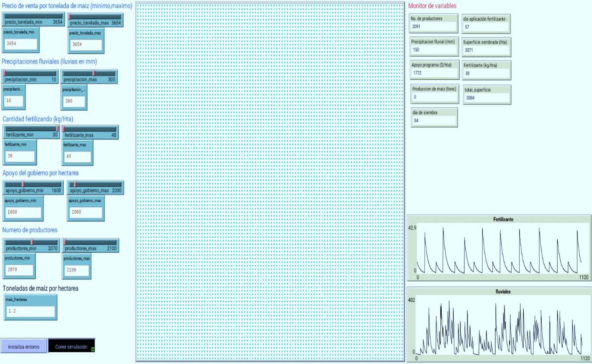Click the precipitacion_max slider handle
Screen dimensions: 592x364
(94, 73)
